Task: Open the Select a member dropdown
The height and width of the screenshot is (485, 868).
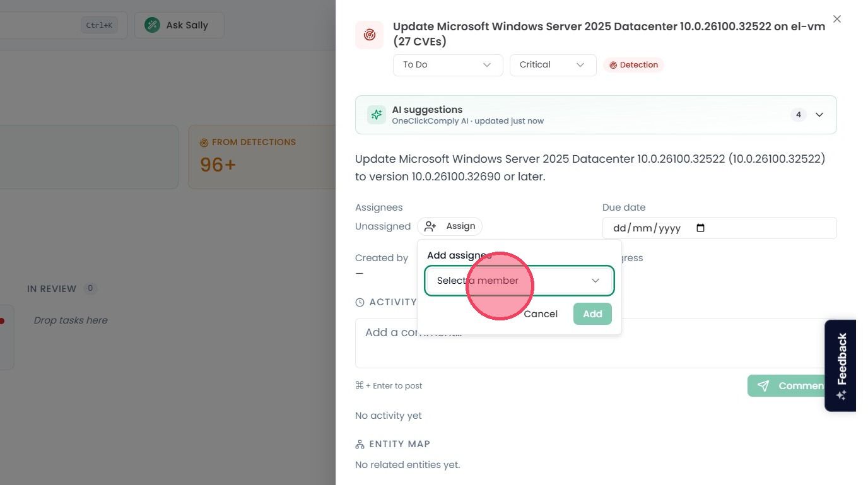Action: click(x=519, y=281)
